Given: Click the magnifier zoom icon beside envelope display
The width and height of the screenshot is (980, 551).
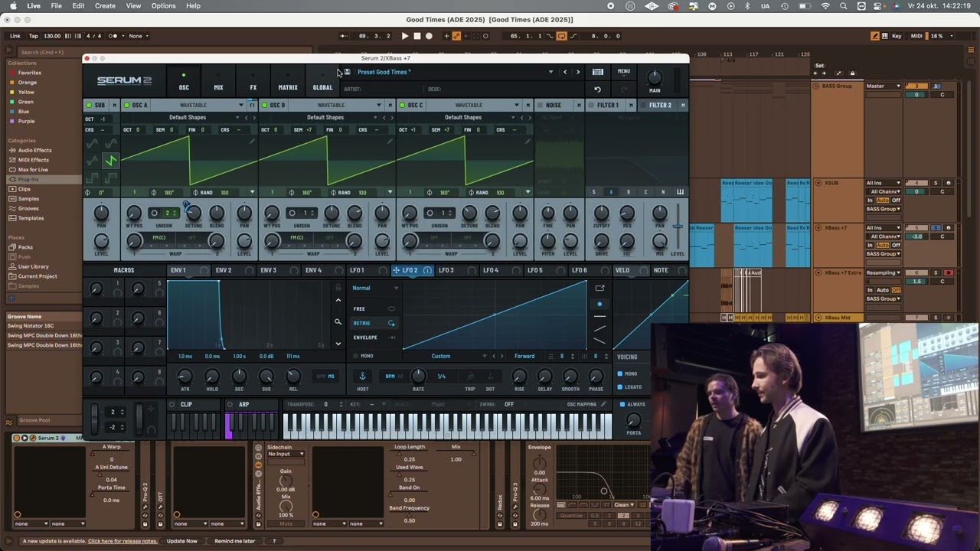Looking at the screenshot, I should point(338,322).
